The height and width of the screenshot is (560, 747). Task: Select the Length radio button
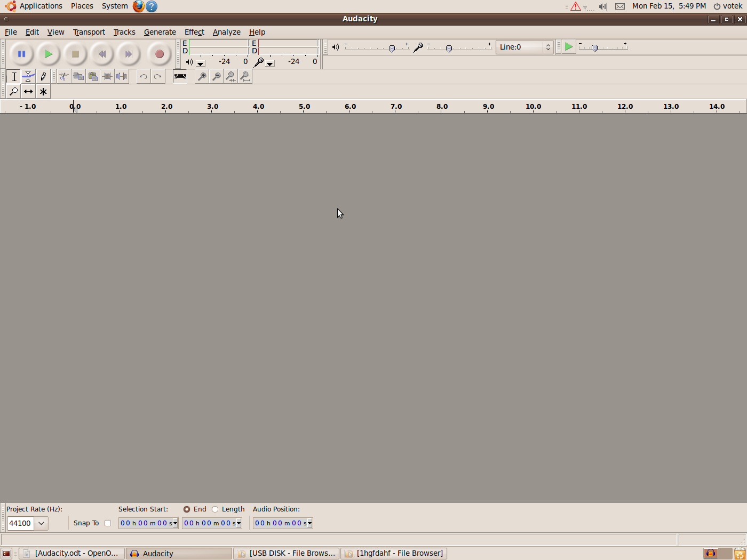pyautogui.click(x=215, y=509)
